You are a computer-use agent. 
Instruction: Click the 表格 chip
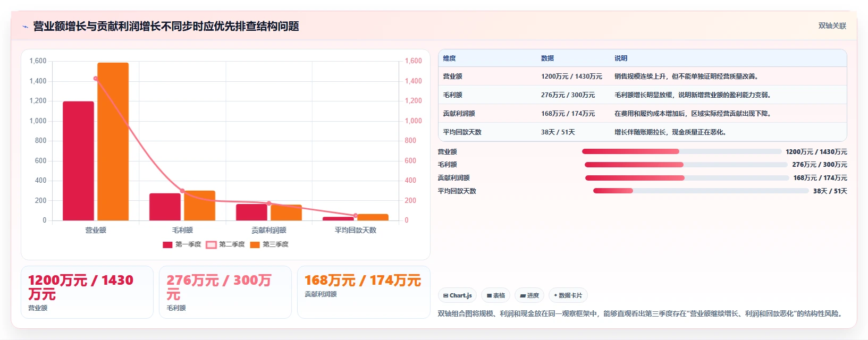click(x=496, y=295)
